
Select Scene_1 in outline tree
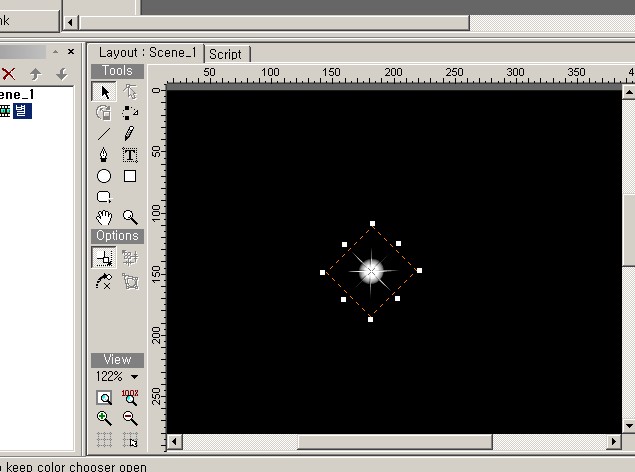pyautogui.click(x=17, y=94)
